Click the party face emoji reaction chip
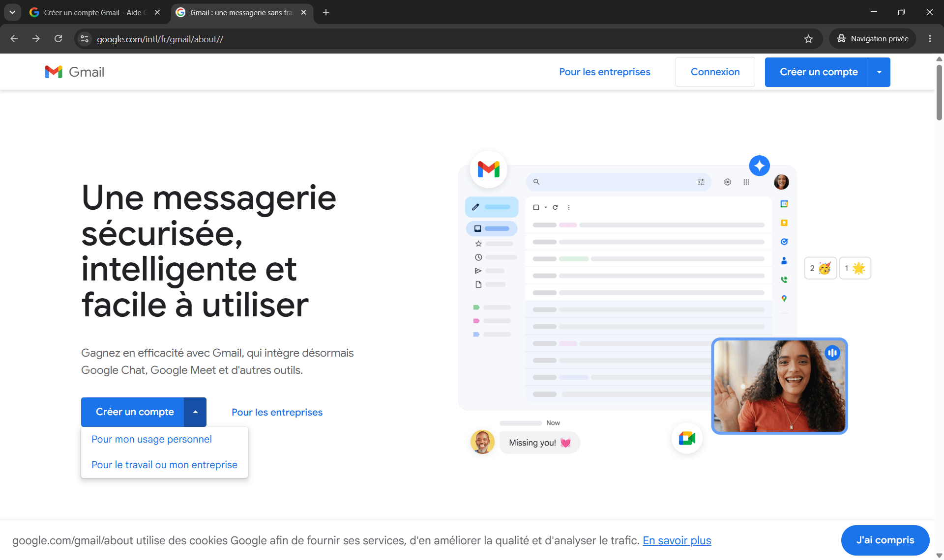This screenshot has width=944, height=560. click(x=820, y=268)
